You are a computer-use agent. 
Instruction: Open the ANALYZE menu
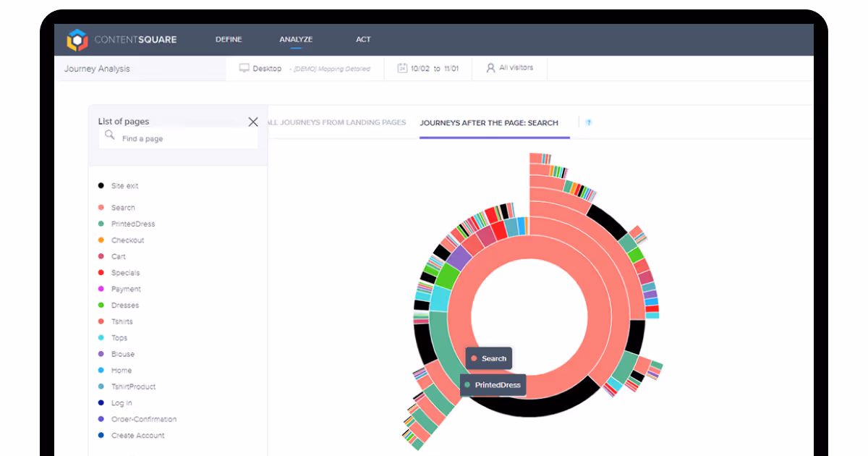296,39
